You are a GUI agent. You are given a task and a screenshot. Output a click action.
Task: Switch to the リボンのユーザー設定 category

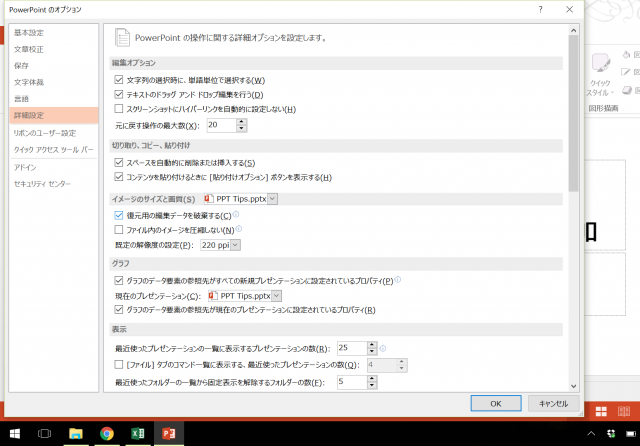(x=44, y=133)
